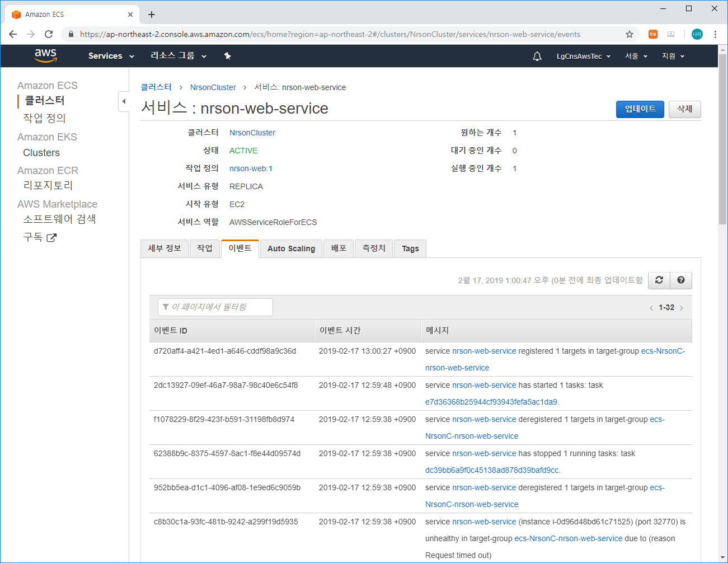Screen dimensions: 728x563
Task: Switch to the 작업 tab
Action: tap(205, 248)
